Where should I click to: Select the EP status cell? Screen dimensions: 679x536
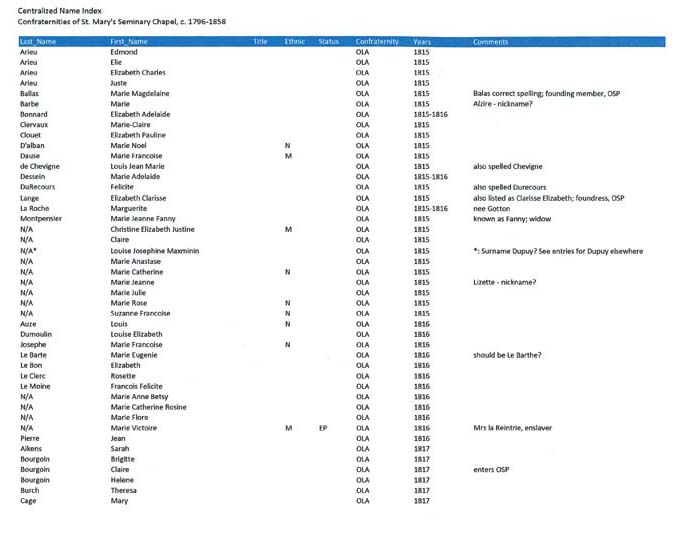[x=323, y=427]
